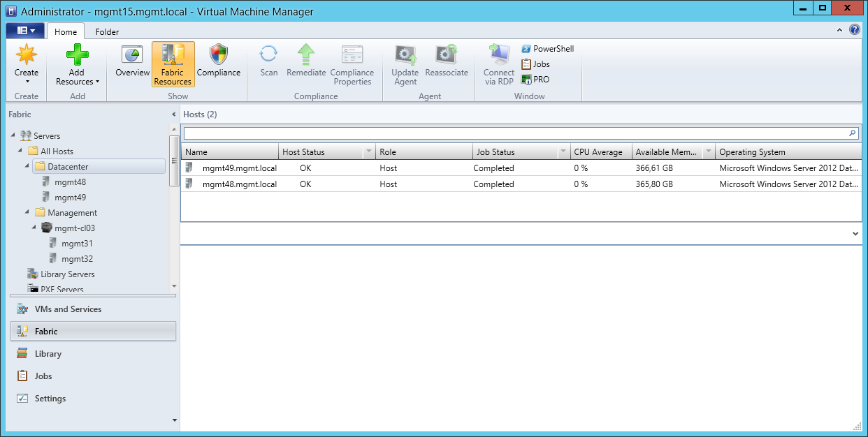
Task: Collapse the mgmt-cl03 cluster arrow
Action: pyautogui.click(x=34, y=228)
